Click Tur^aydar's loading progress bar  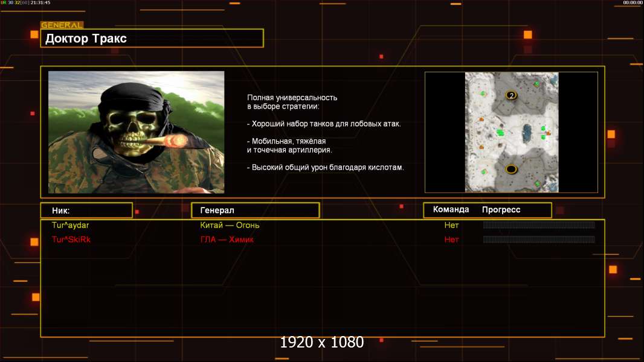[x=539, y=225]
